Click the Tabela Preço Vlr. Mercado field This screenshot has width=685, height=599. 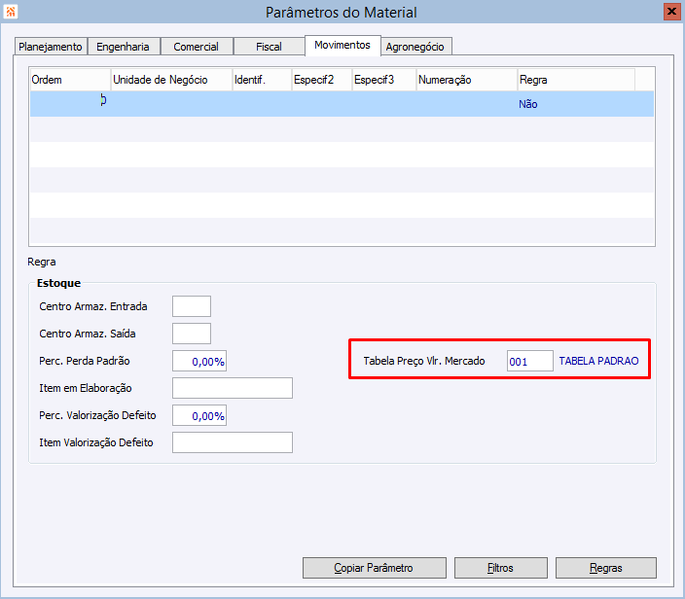tap(530, 361)
